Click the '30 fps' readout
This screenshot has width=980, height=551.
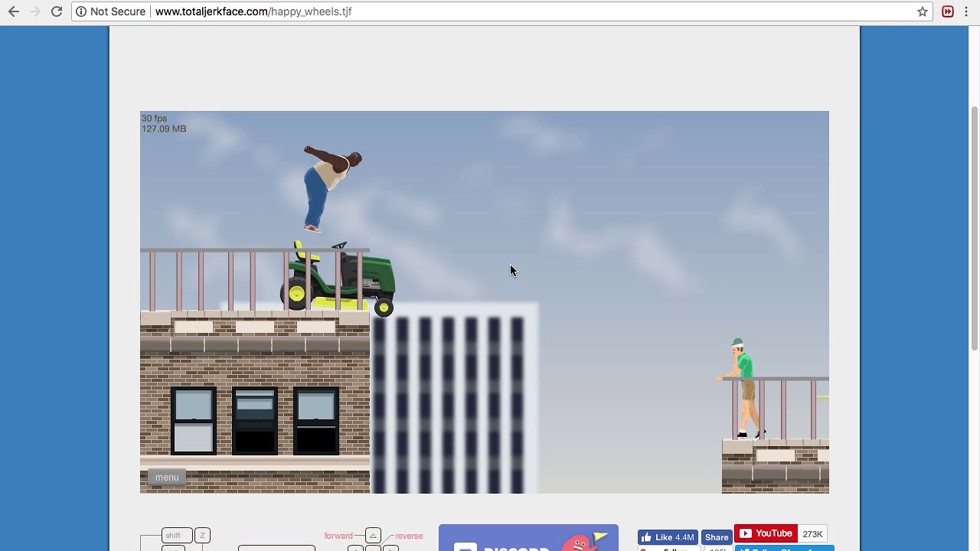tap(154, 119)
